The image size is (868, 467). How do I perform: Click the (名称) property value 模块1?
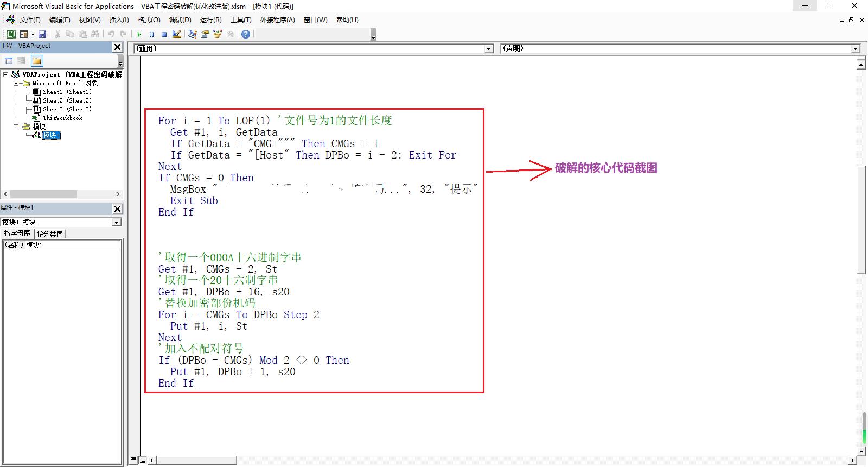click(73, 245)
